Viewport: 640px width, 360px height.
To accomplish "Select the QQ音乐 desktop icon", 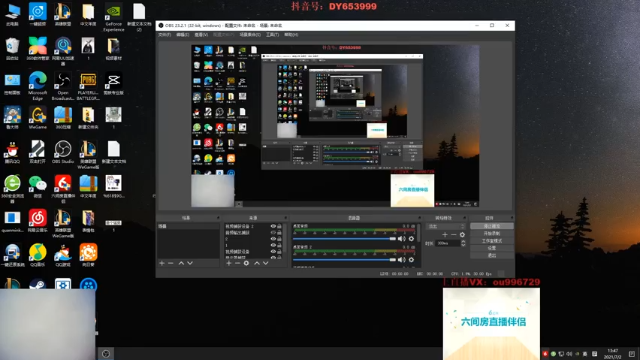I will pyautogui.click(x=38, y=255).
